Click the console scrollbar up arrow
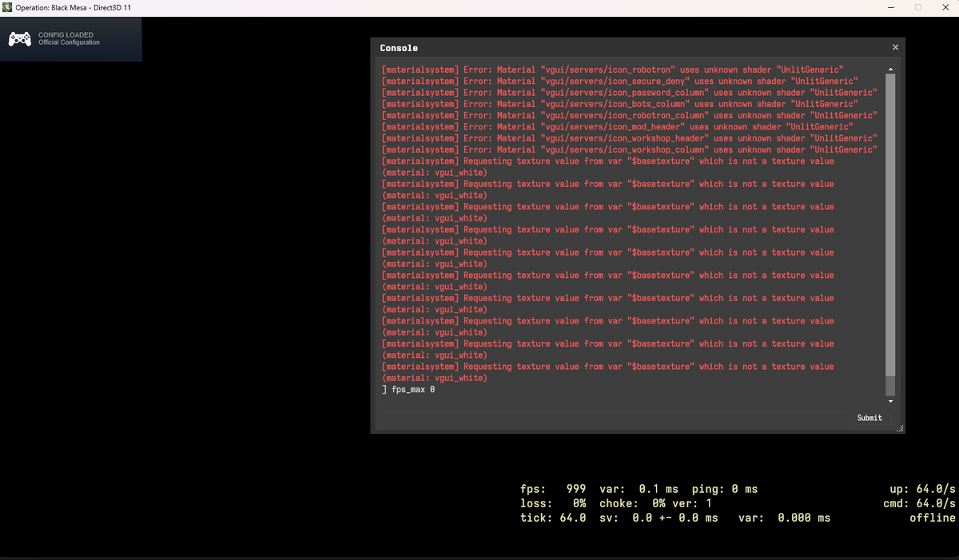Viewport: 959px width, 560px height. tap(890, 70)
